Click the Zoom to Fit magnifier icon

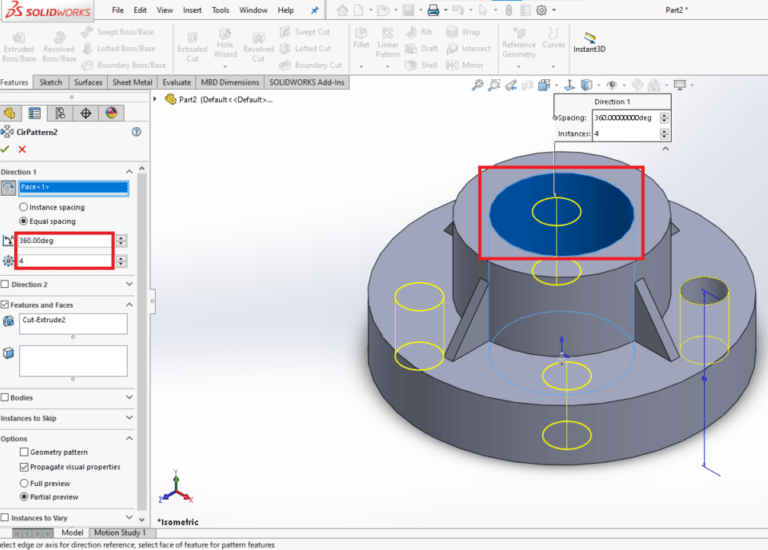click(x=478, y=85)
